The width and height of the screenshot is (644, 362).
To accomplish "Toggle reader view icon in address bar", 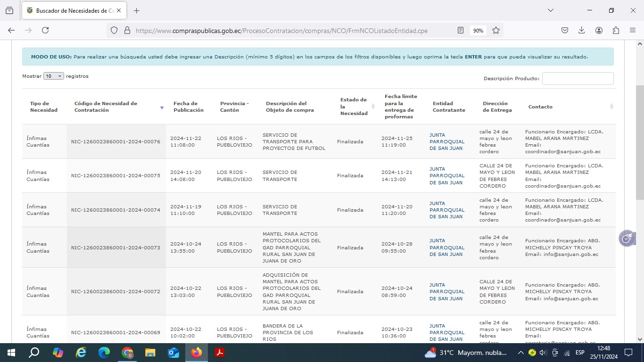I will click(461, 30).
